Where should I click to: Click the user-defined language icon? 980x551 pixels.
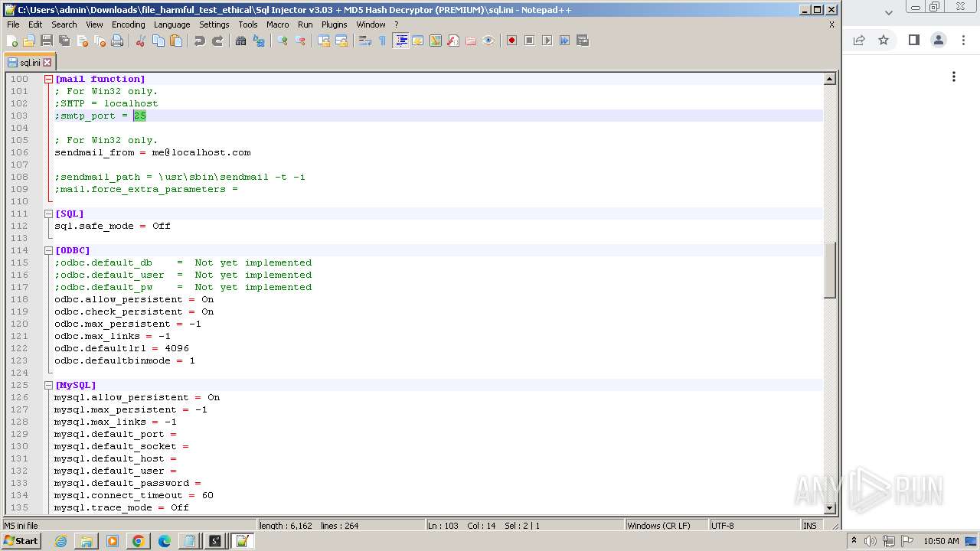(x=418, y=41)
